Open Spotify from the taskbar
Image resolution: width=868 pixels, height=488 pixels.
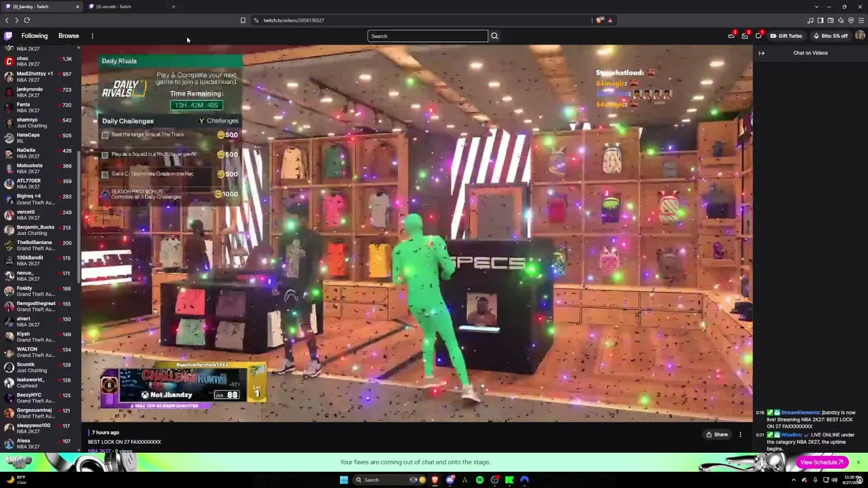click(479, 480)
